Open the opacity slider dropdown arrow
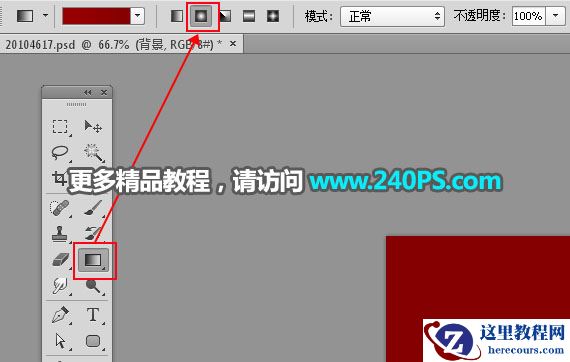This screenshot has width=570, height=362. (x=555, y=16)
